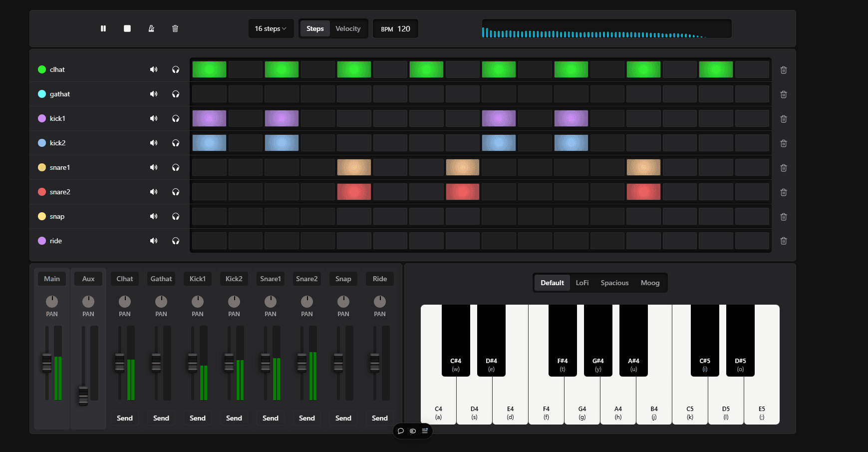Viewport: 868px width, 452px height.
Task: Toggle the metronome icon
Action: point(151,28)
